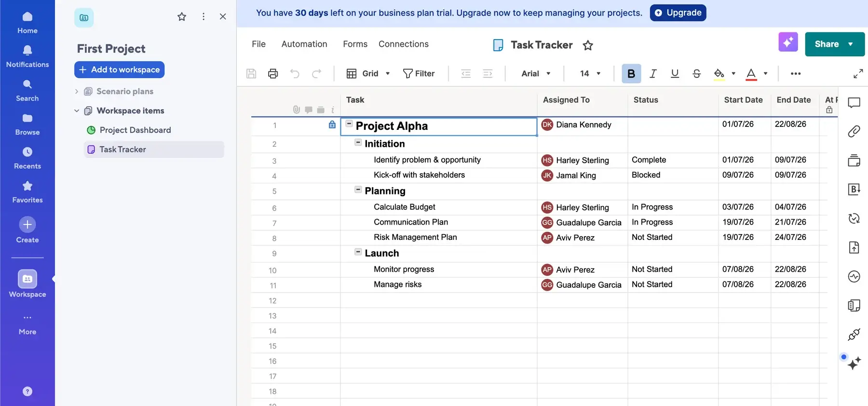The image size is (868, 406).
Task: Click the Print icon
Action: [x=273, y=73]
